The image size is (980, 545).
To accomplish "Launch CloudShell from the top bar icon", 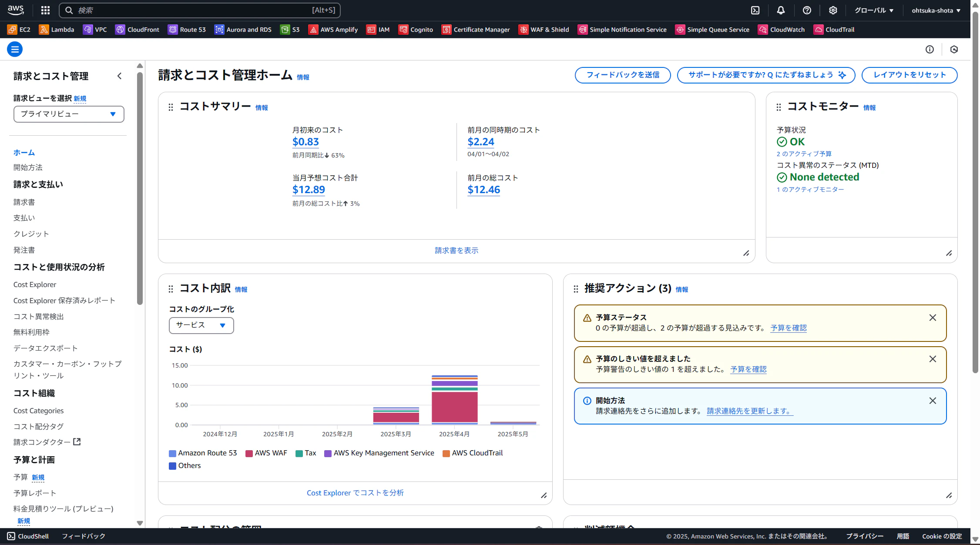I will click(x=755, y=10).
